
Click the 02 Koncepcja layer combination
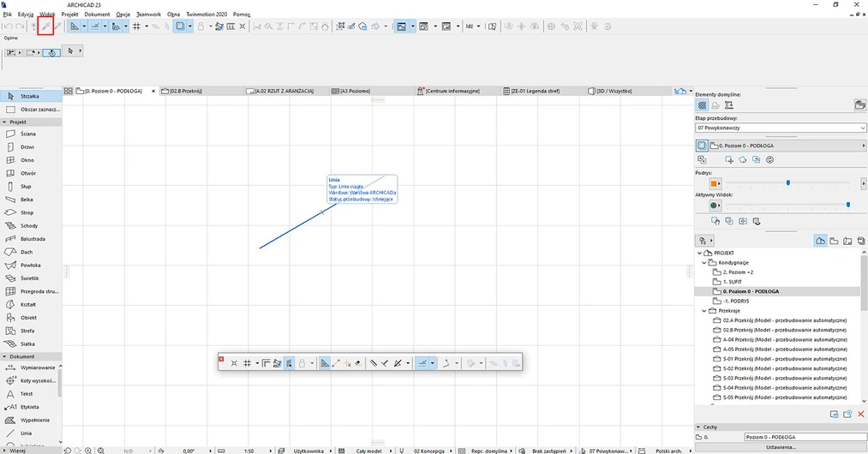pyautogui.click(x=429, y=451)
